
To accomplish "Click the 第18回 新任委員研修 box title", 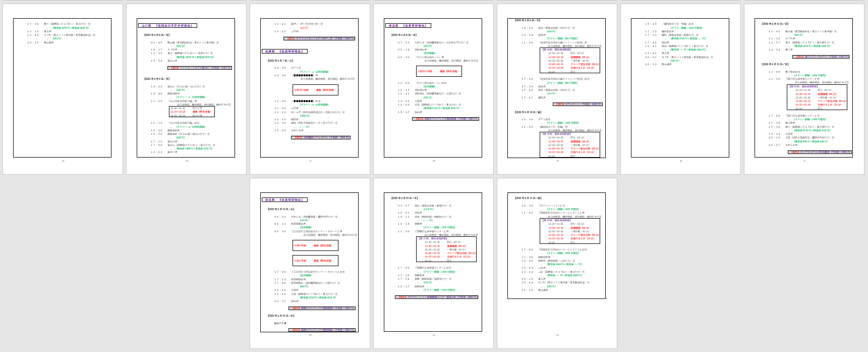I will [556, 220].
